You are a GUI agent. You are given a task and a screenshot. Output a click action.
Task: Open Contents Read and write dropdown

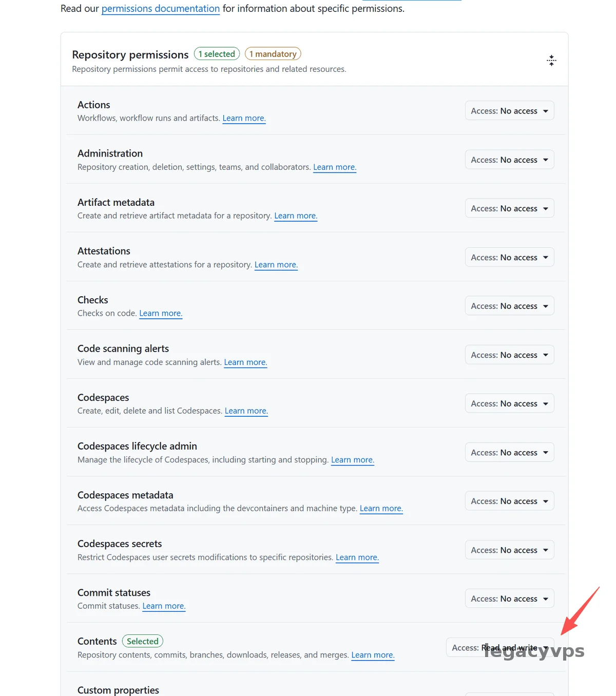coord(499,648)
